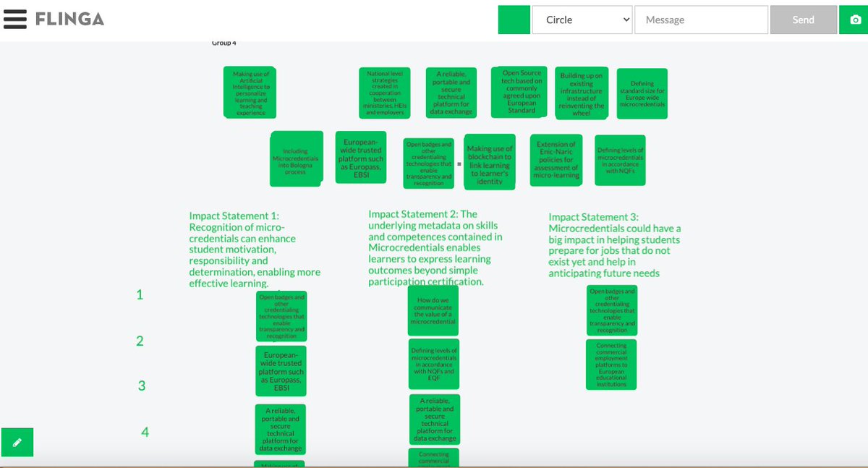Select the Europass EBSI note beside the Bologna note
The height and width of the screenshot is (468, 868).
(361, 156)
